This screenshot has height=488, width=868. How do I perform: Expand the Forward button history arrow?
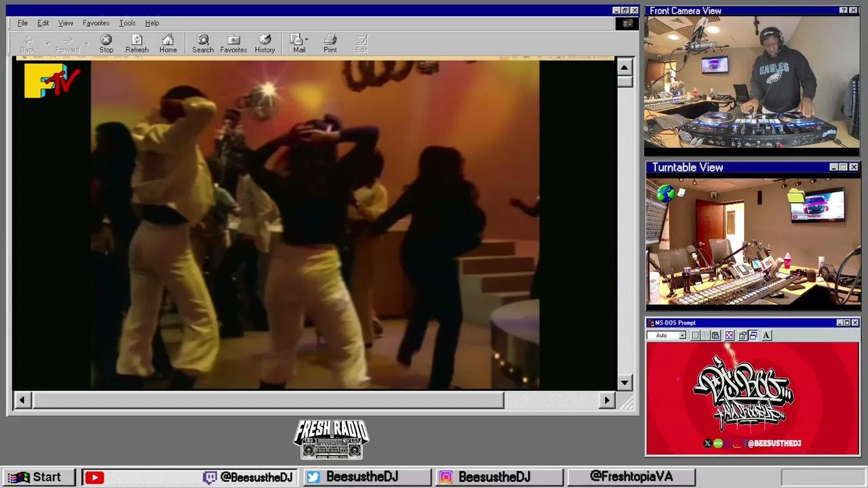(x=87, y=43)
